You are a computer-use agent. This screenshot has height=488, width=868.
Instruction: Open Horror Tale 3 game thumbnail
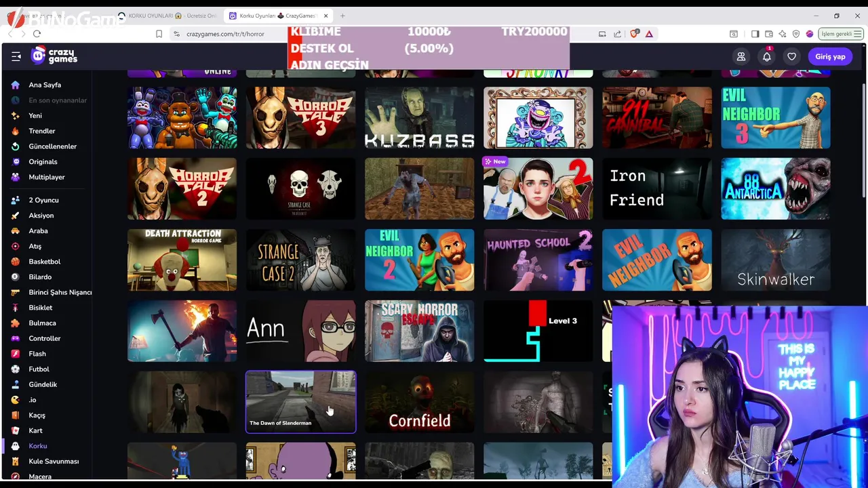(300, 117)
